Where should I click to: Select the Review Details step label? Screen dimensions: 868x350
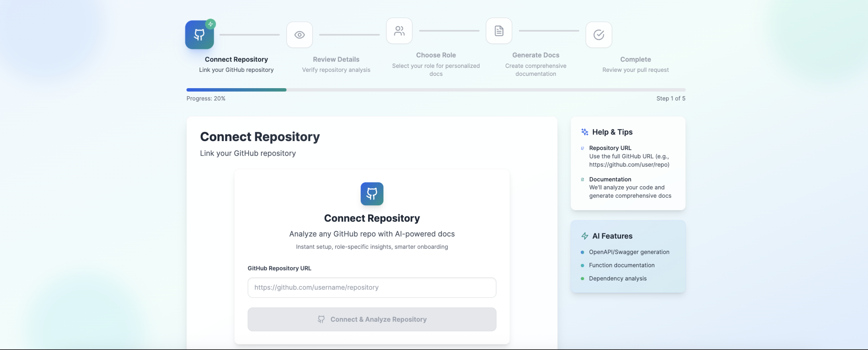[336, 59]
